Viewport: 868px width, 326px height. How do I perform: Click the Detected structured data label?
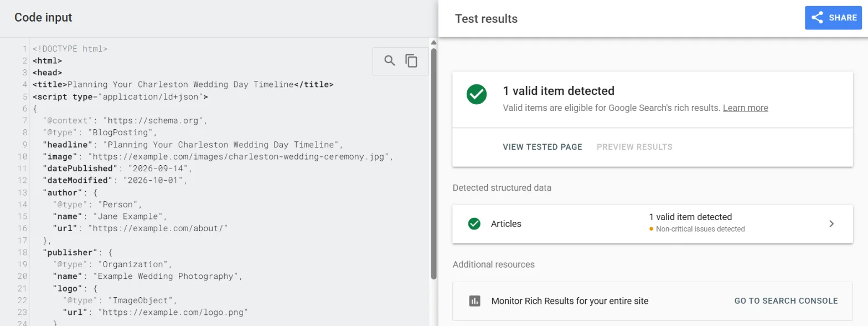click(502, 188)
